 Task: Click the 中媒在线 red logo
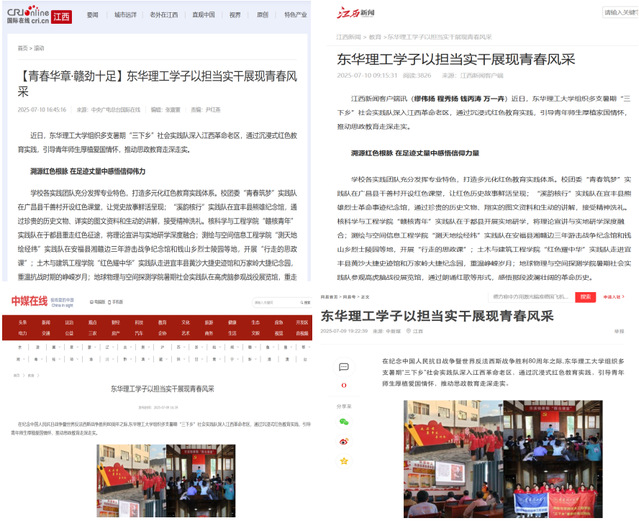(x=29, y=301)
